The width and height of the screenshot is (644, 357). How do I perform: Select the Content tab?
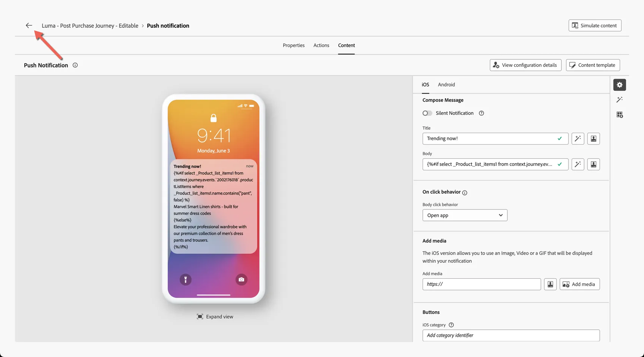[x=346, y=45]
